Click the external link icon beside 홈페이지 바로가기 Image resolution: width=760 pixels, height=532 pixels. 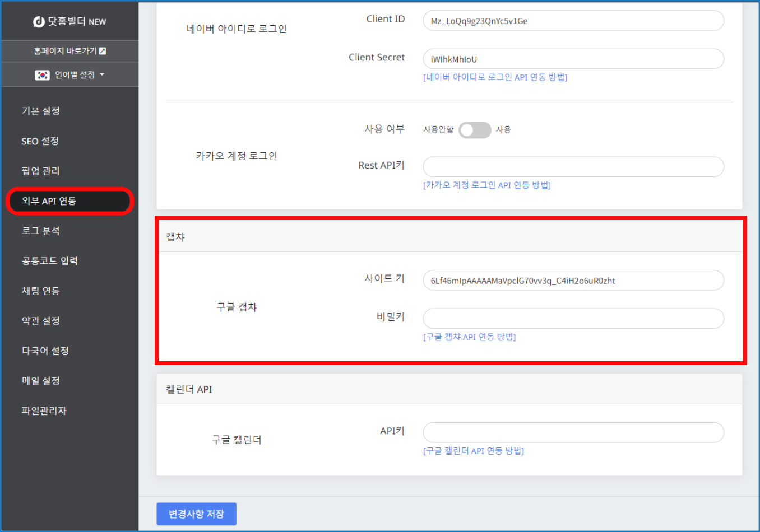click(x=103, y=51)
